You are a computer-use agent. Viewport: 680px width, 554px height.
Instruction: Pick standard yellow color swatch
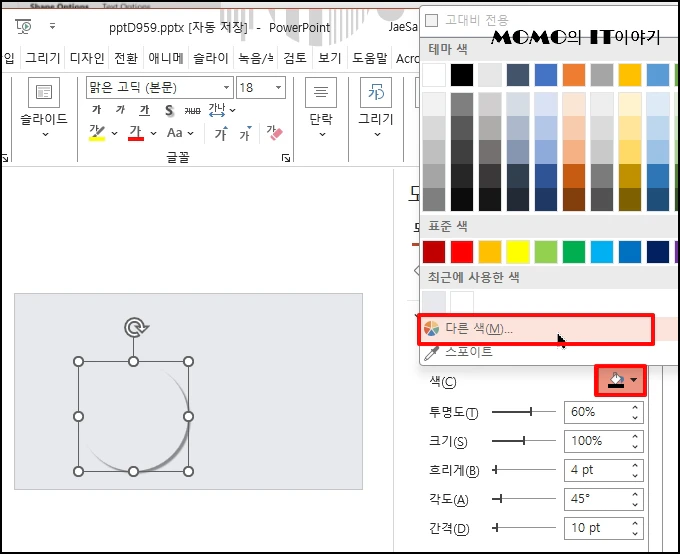(518, 252)
